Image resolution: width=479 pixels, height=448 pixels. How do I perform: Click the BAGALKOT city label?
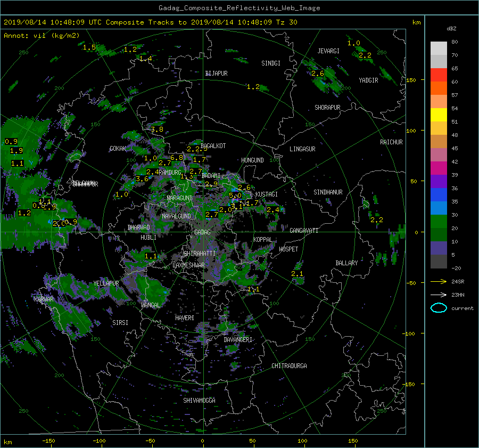[x=213, y=146]
